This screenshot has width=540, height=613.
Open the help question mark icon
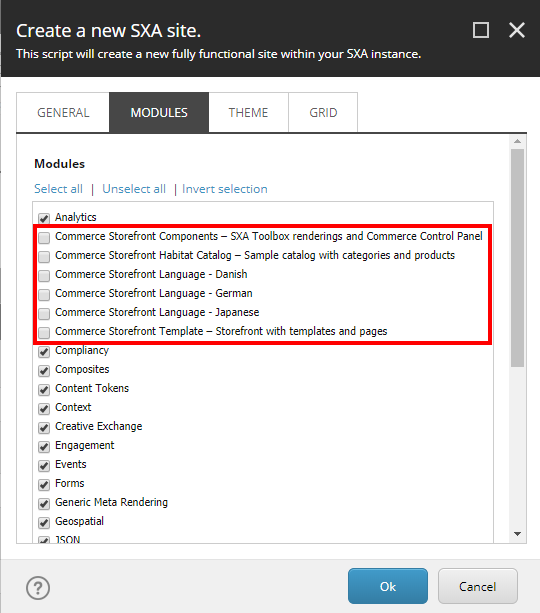coord(38,588)
